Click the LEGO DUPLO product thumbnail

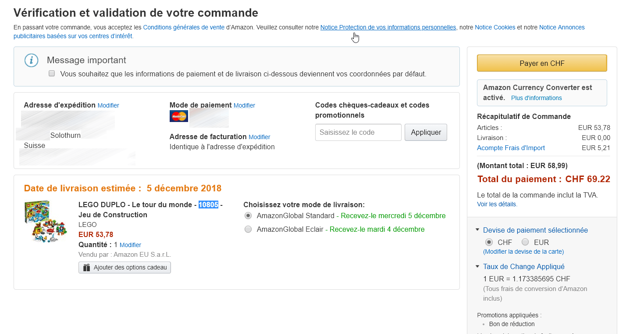click(45, 222)
